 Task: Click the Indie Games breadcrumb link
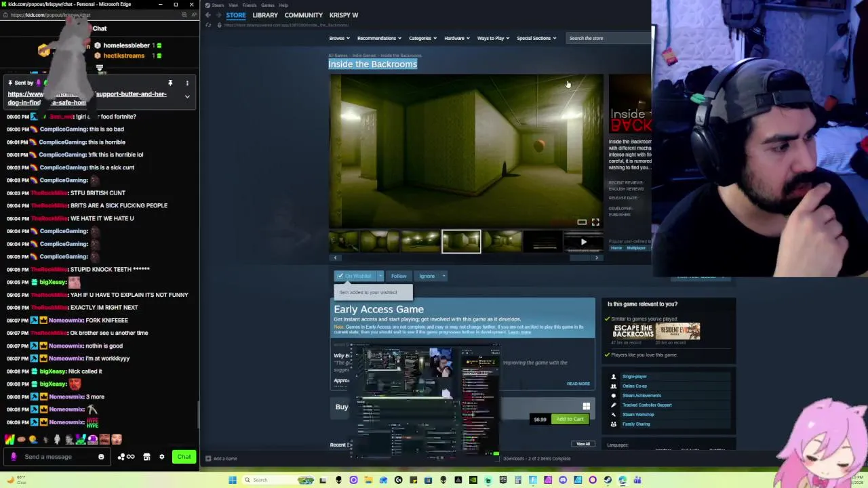pos(364,56)
